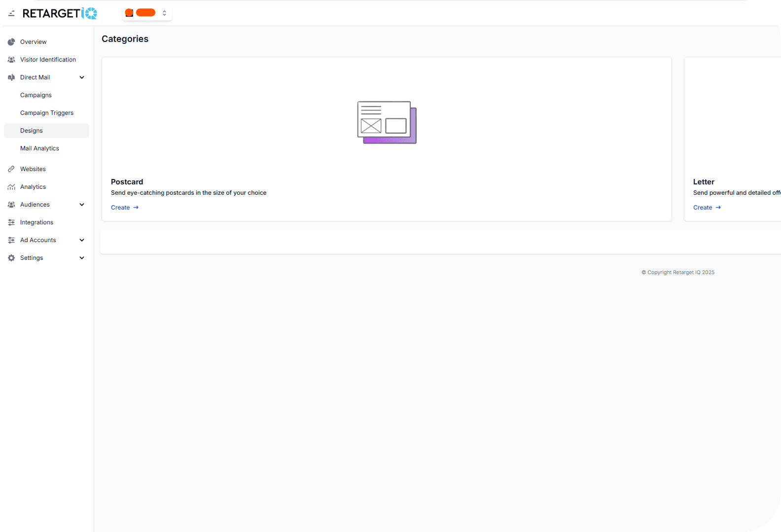Viewport: 781px width, 532px height.
Task: Open Campaigns in the sidebar
Action: [x=36, y=95]
